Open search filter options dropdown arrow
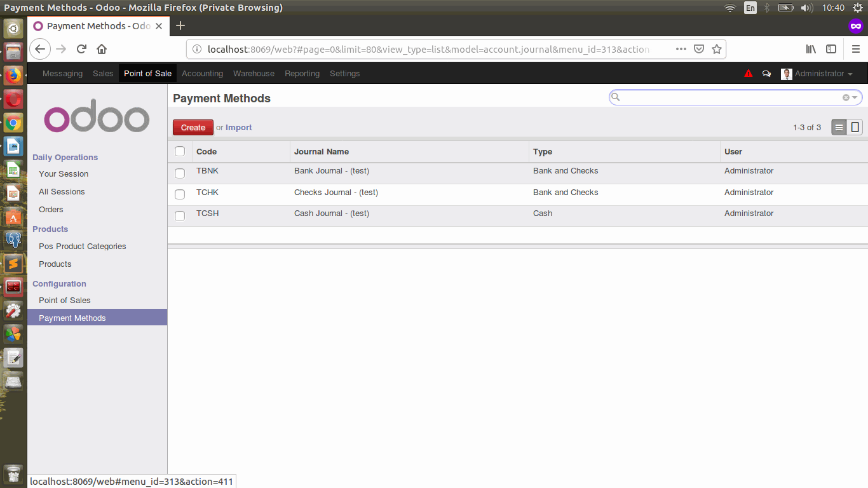 click(x=855, y=97)
